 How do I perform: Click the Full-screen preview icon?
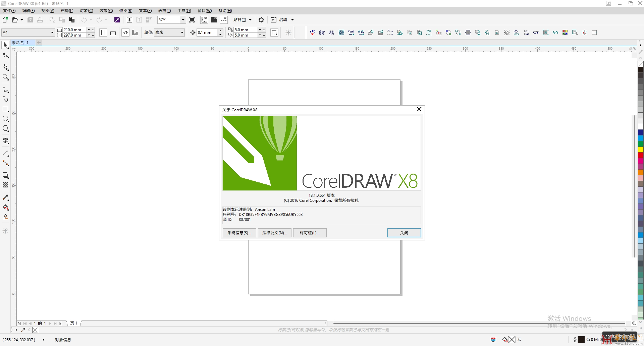(192, 20)
